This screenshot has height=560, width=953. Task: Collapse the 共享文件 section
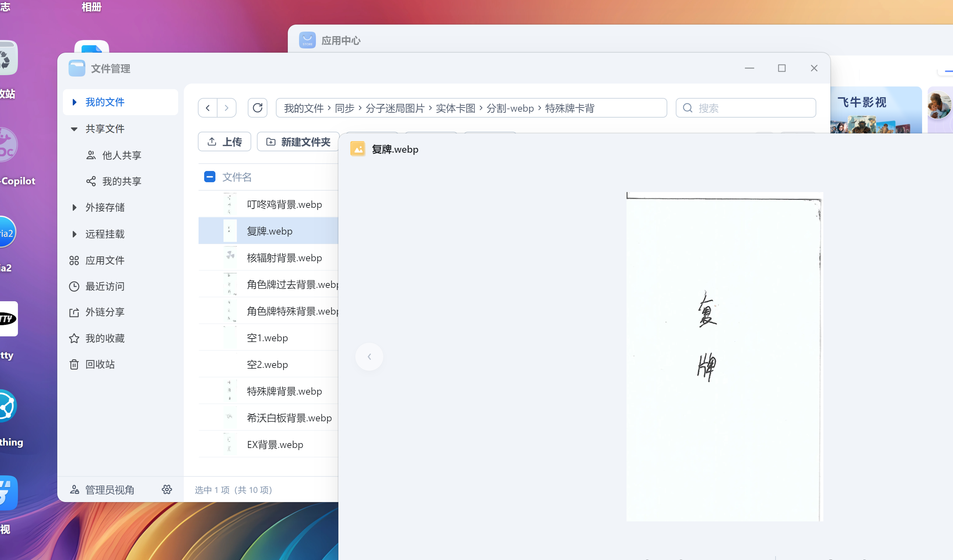click(x=74, y=129)
